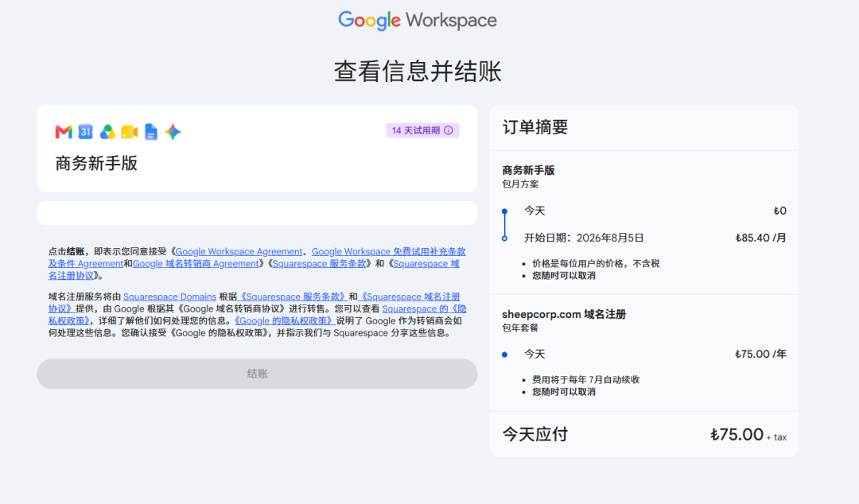Click the 包年套餐 label
This screenshot has height=504, width=859.
pyautogui.click(x=520, y=328)
